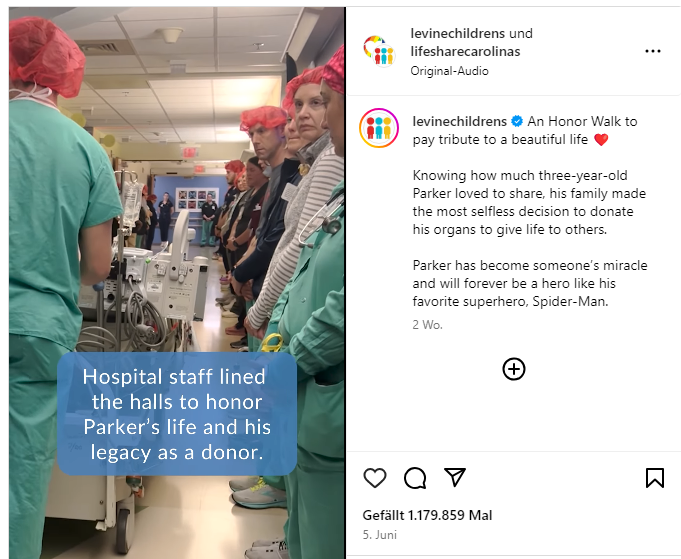The height and width of the screenshot is (559, 681).
Task: Open the levinechildrens profile picture beside caption
Action: tap(379, 128)
